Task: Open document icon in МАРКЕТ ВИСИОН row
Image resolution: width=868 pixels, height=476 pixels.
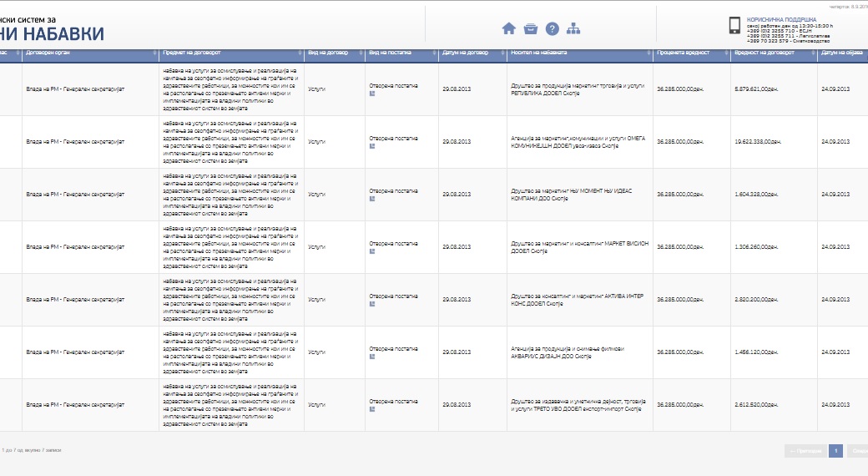Action: coord(372,251)
